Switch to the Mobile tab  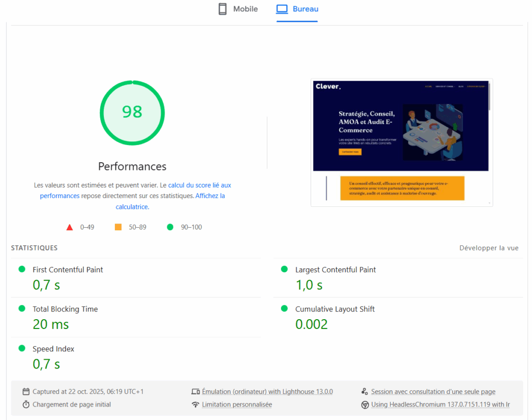click(x=238, y=9)
